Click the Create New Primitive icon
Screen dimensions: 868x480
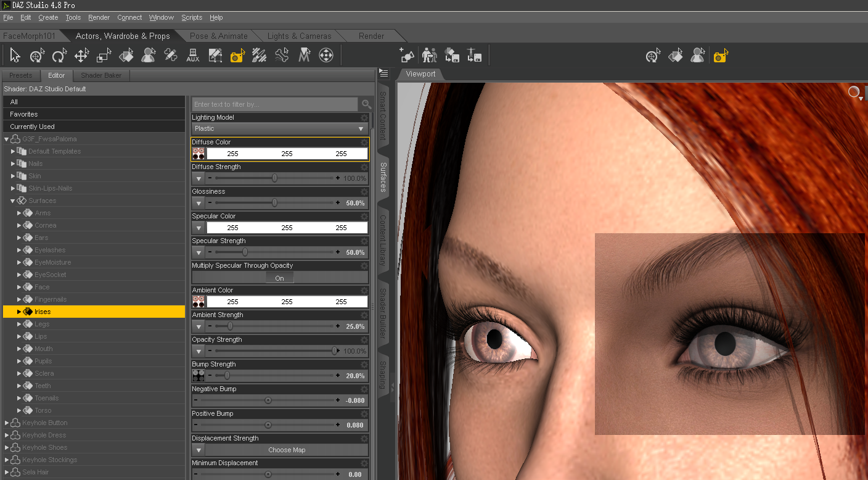pyautogui.click(x=407, y=56)
